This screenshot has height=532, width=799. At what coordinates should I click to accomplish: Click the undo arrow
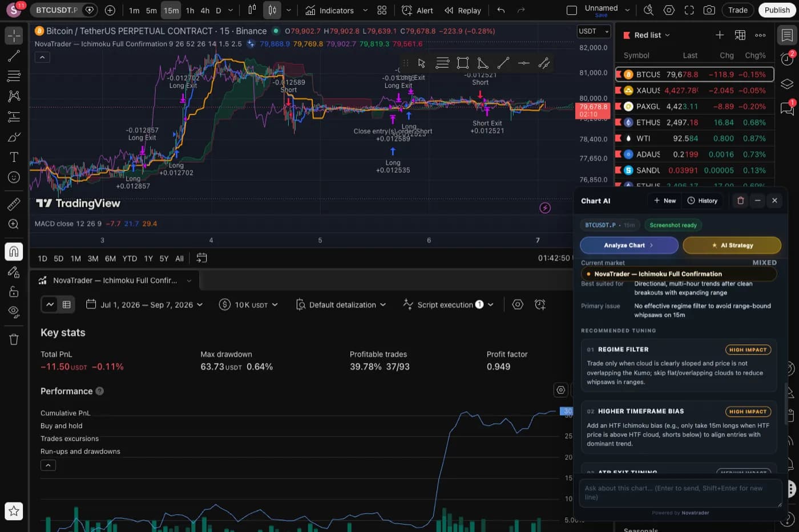[x=501, y=10]
